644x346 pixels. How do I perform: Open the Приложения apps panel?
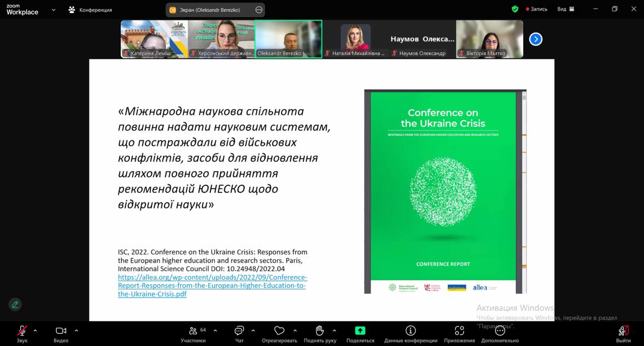coord(459,334)
